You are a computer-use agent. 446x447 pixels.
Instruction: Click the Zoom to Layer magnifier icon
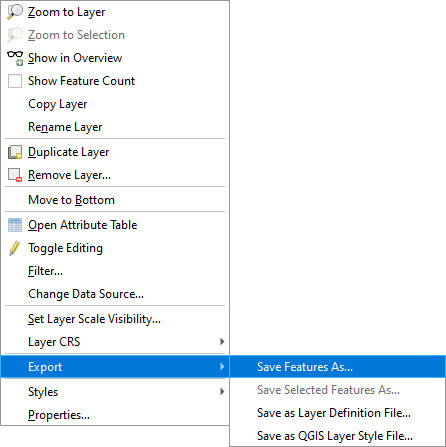[15, 12]
